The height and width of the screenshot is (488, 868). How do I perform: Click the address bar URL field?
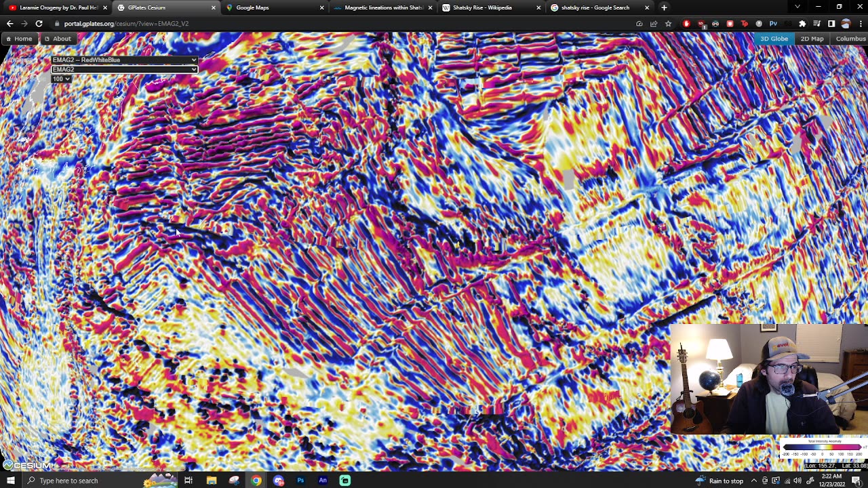[339, 24]
